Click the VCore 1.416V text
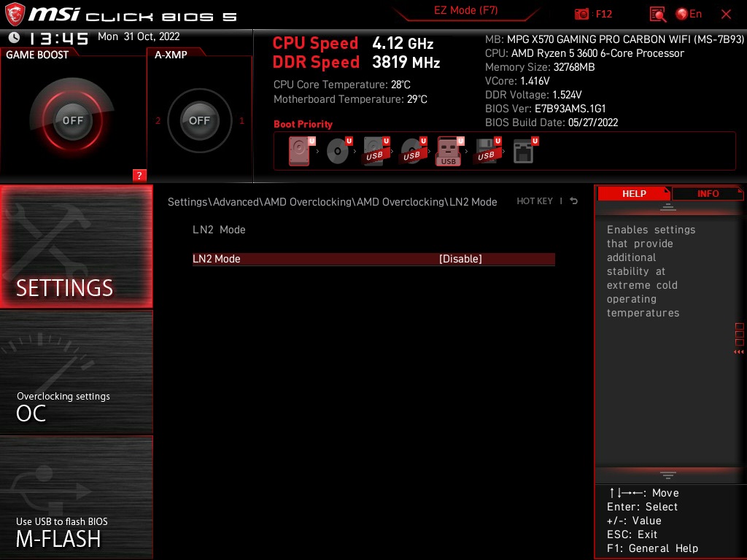The width and height of the screenshot is (747, 560). [x=517, y=81]
